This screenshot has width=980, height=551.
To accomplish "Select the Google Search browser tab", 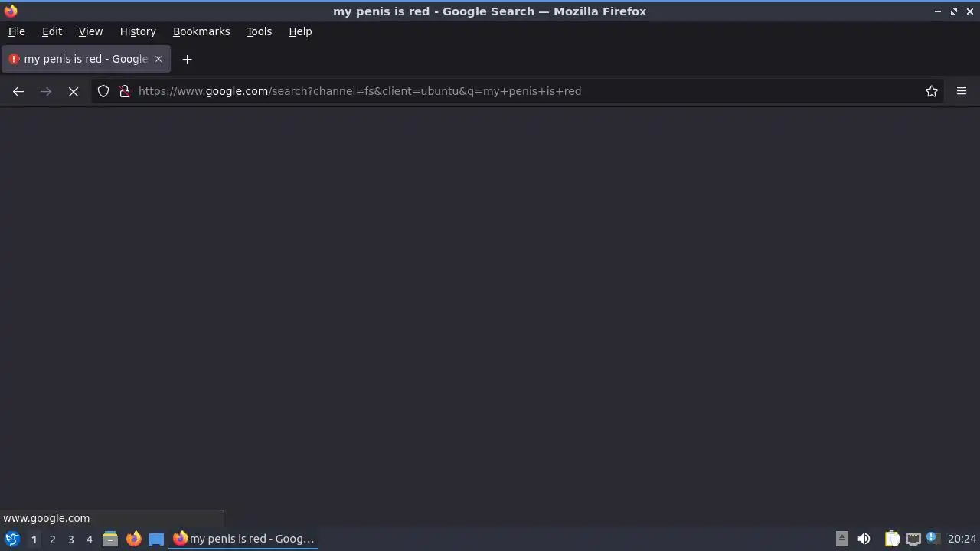I will click(86, 59).
